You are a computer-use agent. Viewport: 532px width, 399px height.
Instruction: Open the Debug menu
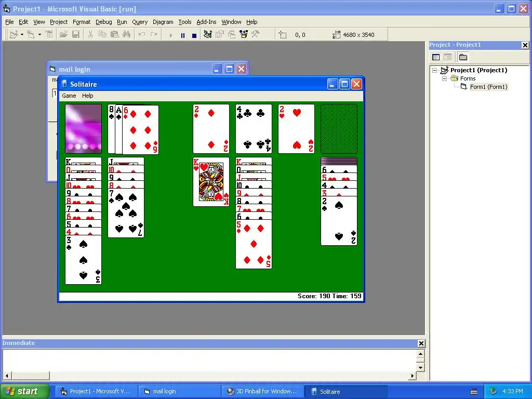click(103, 22)
